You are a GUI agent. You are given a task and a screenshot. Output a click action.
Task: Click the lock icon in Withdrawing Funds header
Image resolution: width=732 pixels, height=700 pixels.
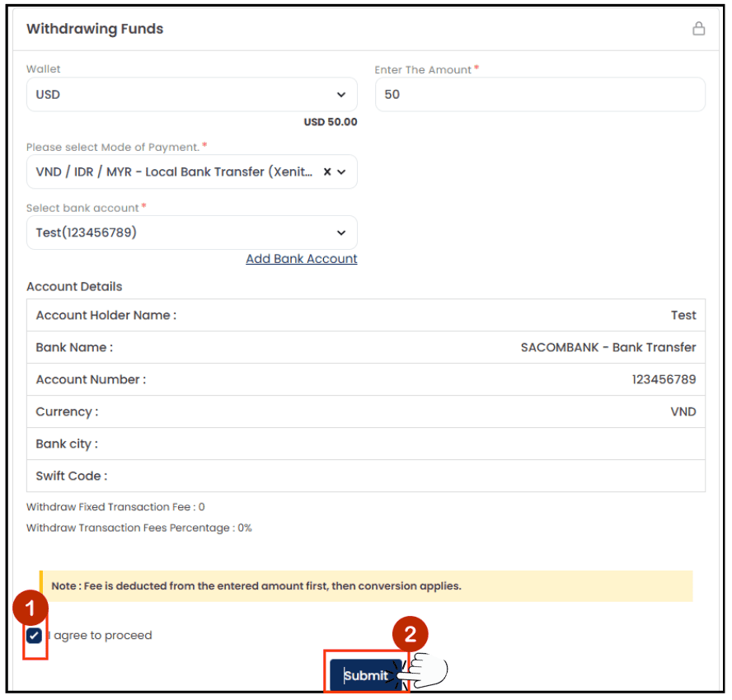pos(698,29)
